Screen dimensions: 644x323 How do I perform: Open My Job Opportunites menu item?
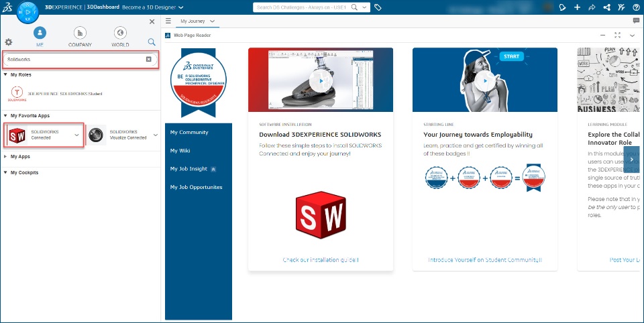pos(197,187)
